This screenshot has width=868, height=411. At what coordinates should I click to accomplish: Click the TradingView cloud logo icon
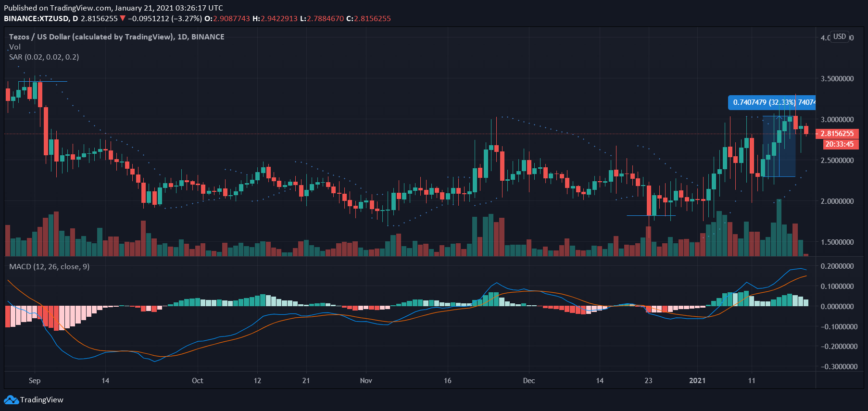pos(11,399)
